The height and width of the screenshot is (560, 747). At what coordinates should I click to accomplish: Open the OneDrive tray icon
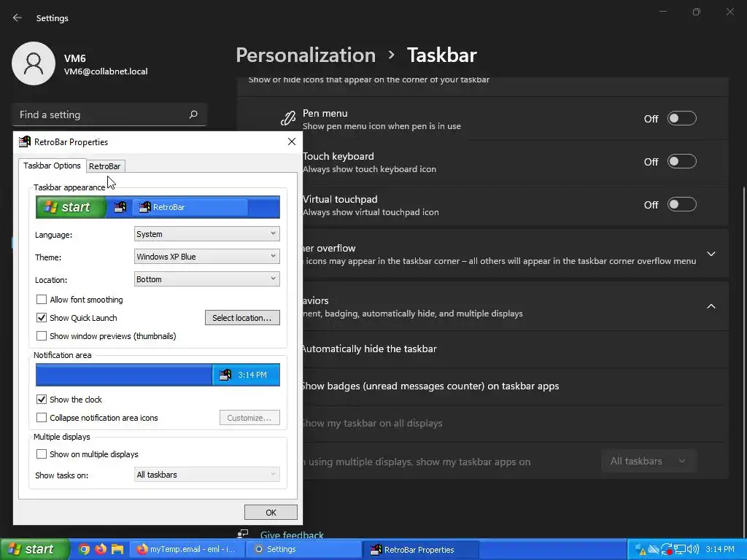pos(654,550)
